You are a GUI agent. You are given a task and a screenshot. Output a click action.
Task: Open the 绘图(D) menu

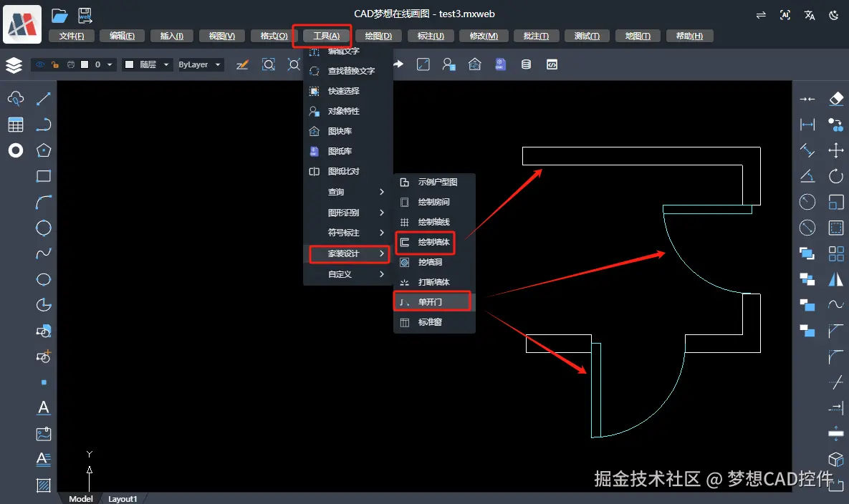pyautogui.click(x=378, y=36)
